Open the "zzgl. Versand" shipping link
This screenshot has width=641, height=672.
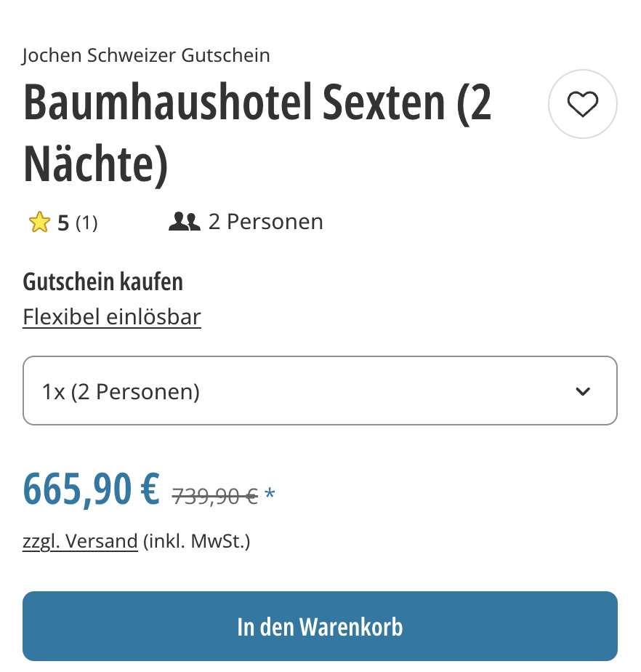(x=80, y=542)
